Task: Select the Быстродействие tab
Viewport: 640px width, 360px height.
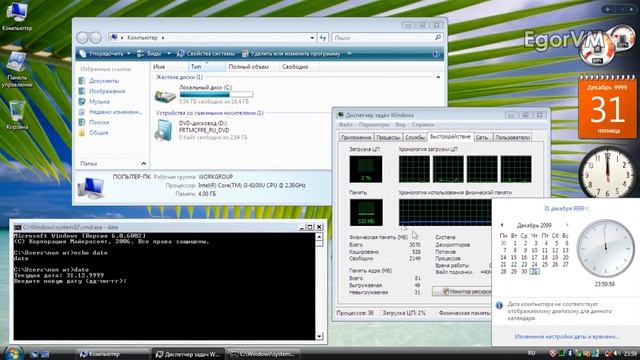Action: tap(450, 137)
